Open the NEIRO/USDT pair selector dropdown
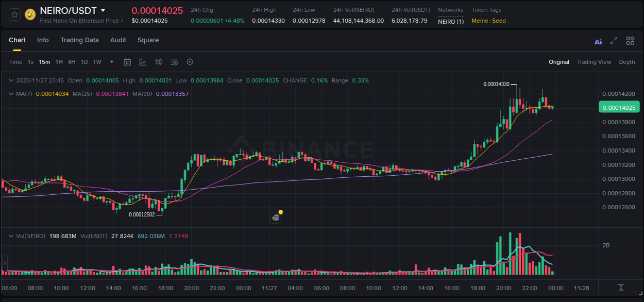644x302 pixels. (103, 10)
